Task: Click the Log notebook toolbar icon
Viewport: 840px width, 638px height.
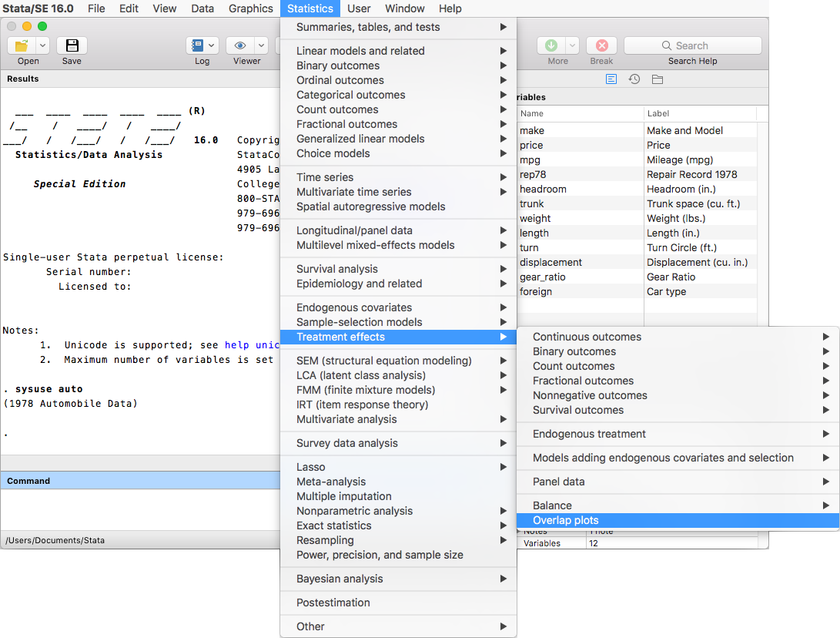Action: (197, 45)
